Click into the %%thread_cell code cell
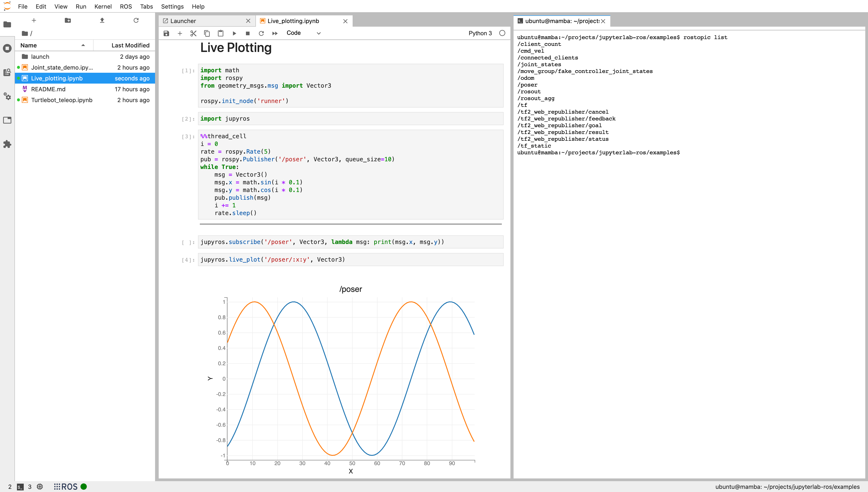868x492 pixels. pos(351,175)
